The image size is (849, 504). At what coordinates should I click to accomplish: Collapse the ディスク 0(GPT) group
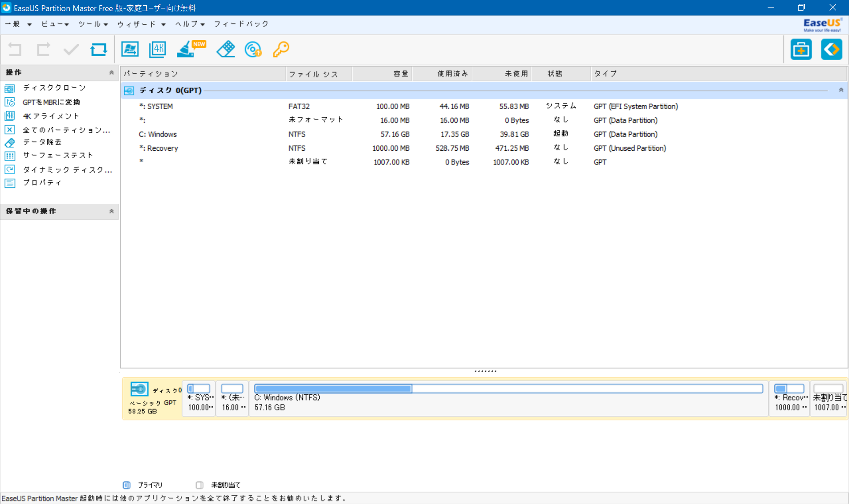(x=841, y=90)
